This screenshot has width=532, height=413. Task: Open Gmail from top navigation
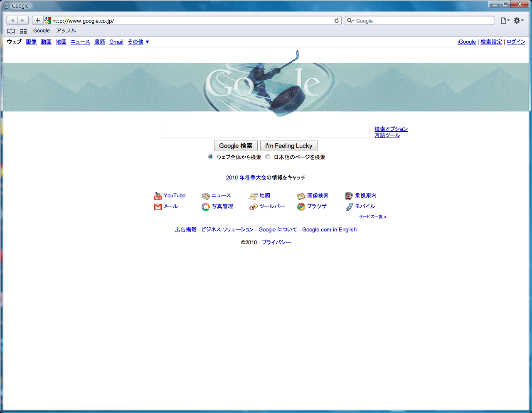pos(116,42)
